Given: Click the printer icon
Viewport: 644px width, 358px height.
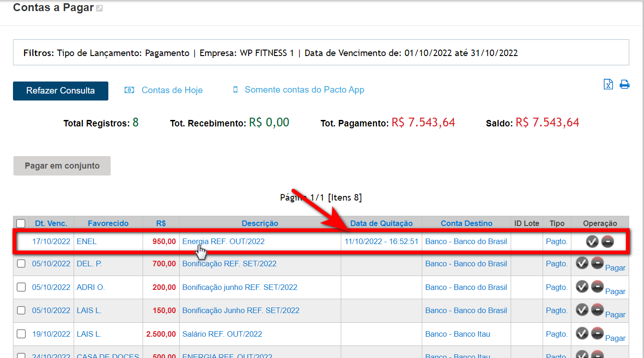Looking at the screenshot, I should tap(625, 84).
